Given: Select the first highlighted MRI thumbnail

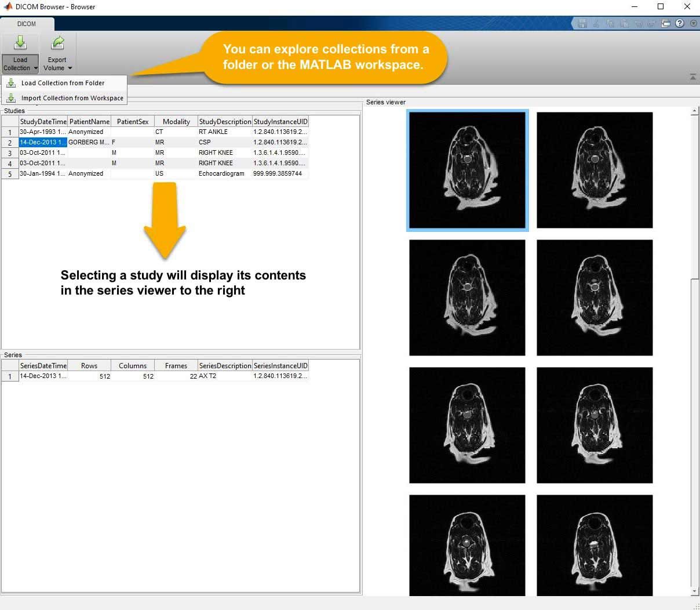Looking at the screenshot, I should tap(467, 170).
